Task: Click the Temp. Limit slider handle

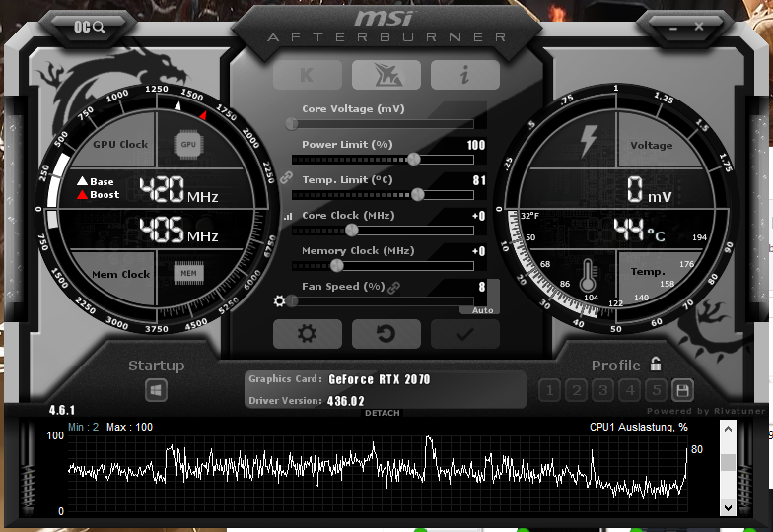Action: (x=418, y=194)
